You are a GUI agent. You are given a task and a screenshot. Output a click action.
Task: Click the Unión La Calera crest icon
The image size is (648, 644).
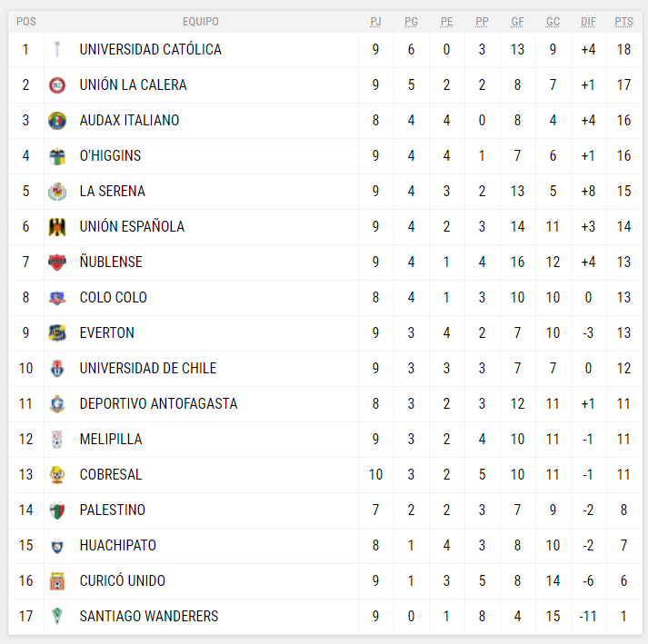pos(57,85)
